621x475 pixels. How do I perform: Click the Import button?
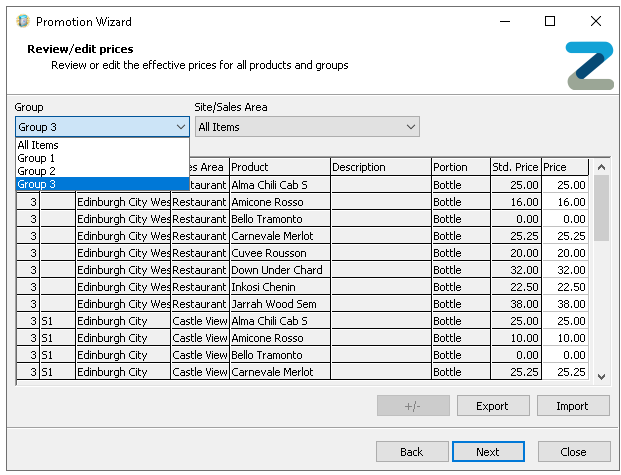click(573, 406)
